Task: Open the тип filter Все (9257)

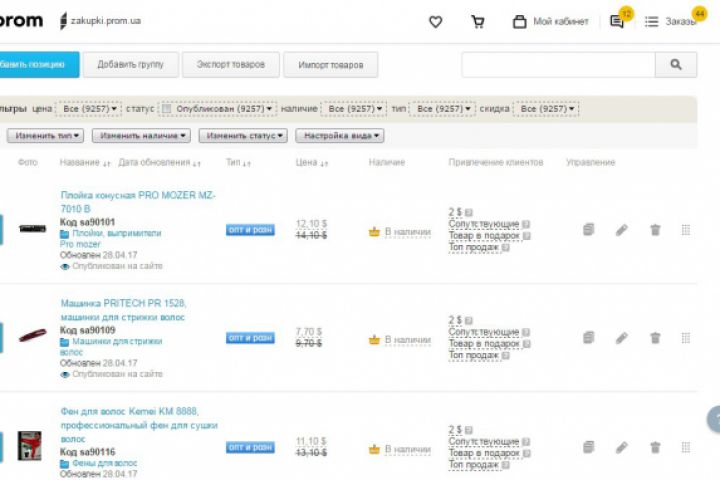Action: point(443,109)
